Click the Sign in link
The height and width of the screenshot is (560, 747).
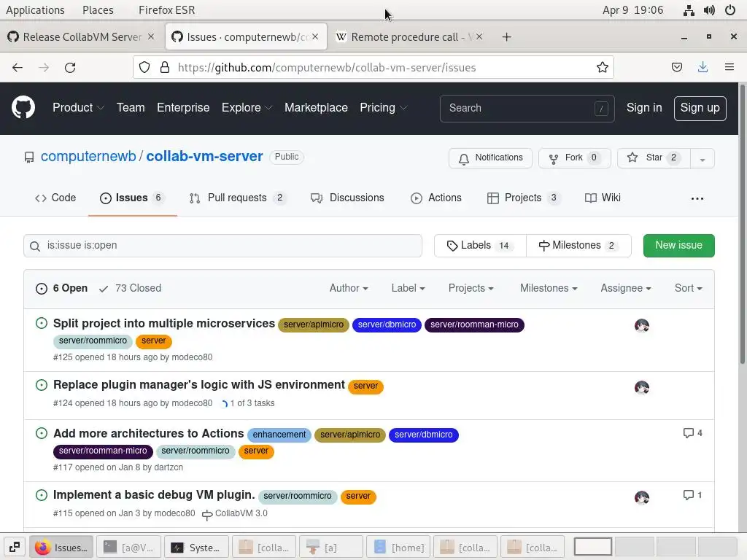click(644, 108)
